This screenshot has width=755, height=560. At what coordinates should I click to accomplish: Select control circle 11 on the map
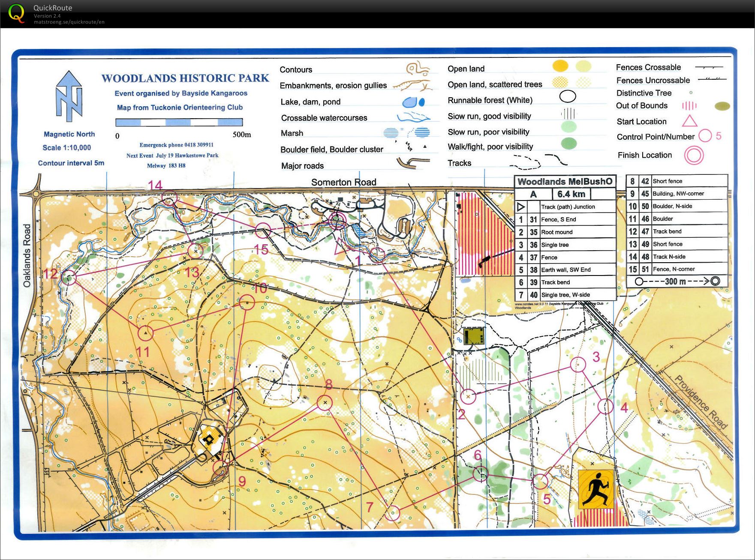pos(146,332)
